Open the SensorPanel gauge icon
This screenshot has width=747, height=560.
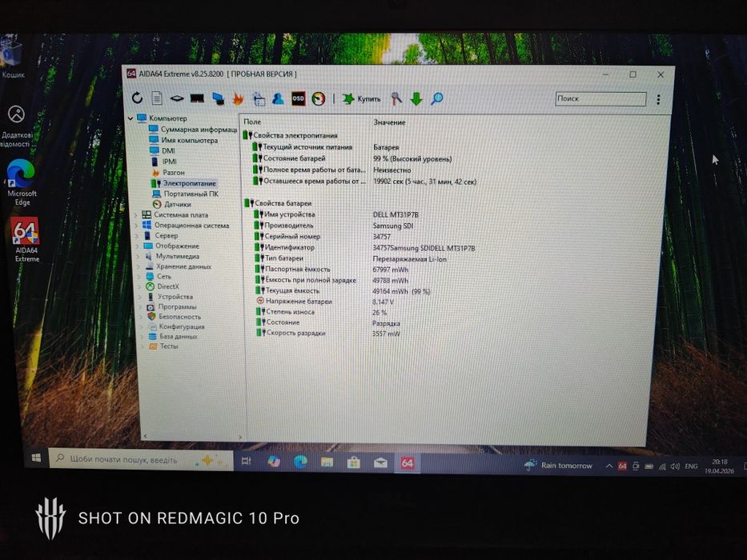click(x=318, y=98)
